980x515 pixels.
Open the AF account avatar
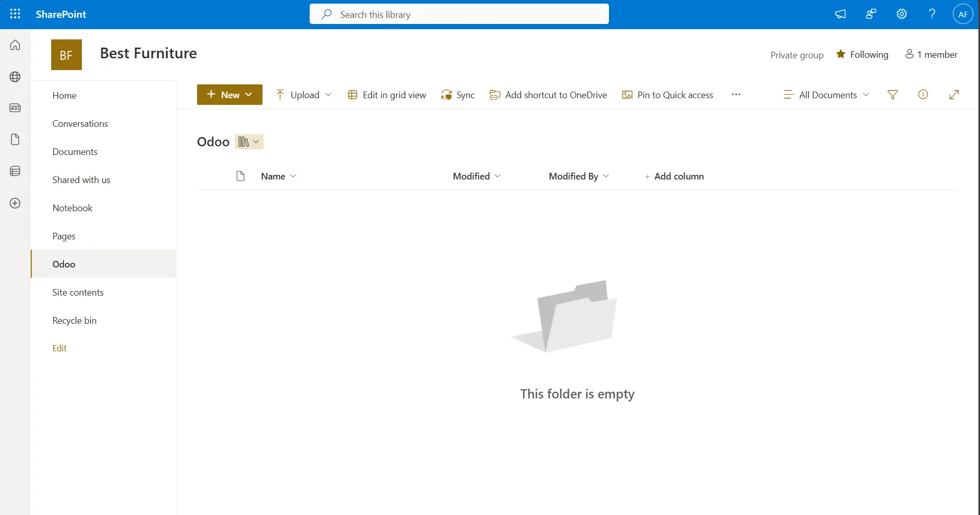pyautogui.click(x=963, y=14)
